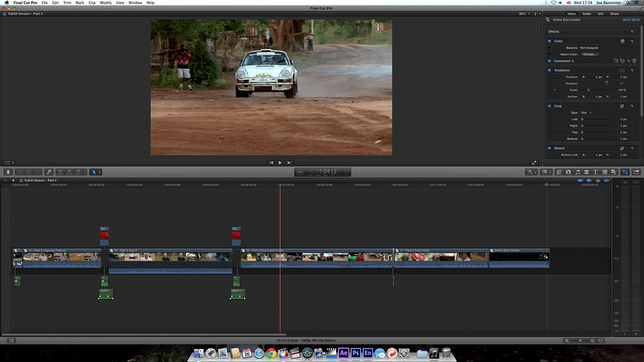Click the color wheel icon in Color row
The image size is (644, 362).
coord(623,41)
